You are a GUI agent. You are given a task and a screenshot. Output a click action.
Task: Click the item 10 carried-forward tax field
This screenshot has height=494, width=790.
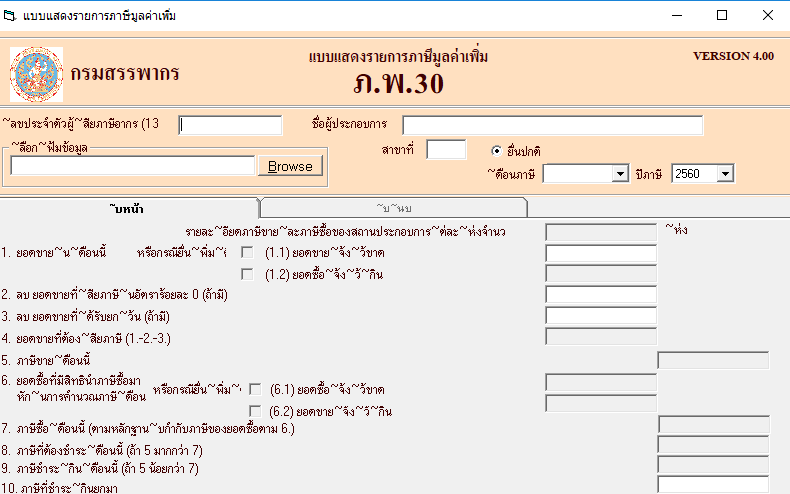tap(713, 485)
